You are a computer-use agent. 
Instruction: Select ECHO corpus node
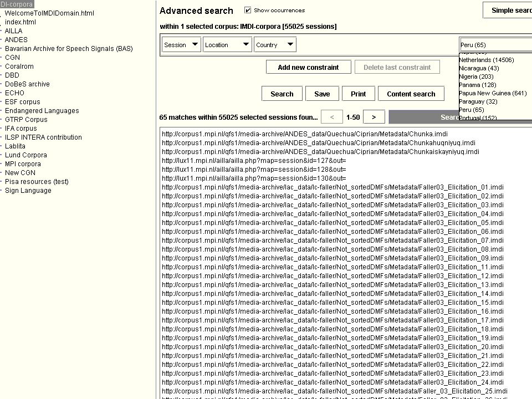click(x=14, y=93)
